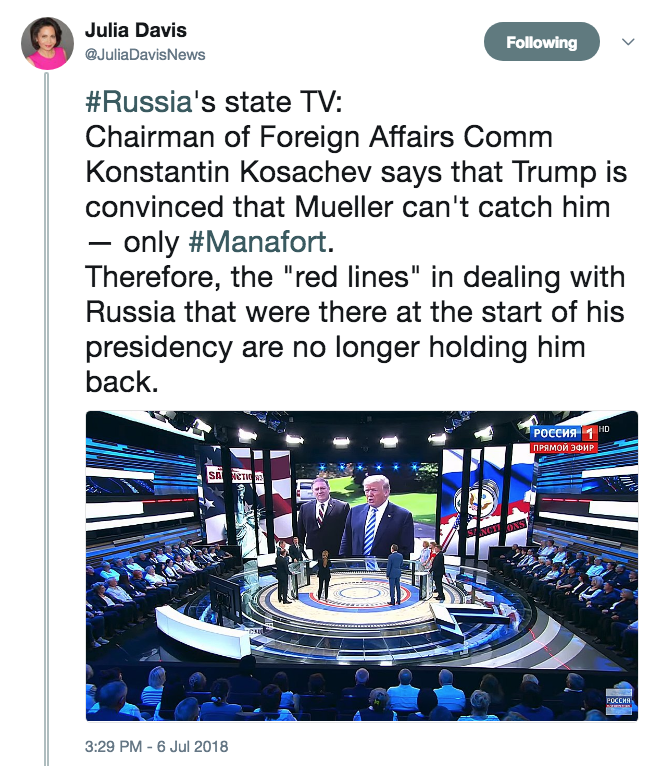Screen dimensions: 661x766
Task: Click the Россия watermark at the image's bottom-right
Action: (x=618, y=702)
